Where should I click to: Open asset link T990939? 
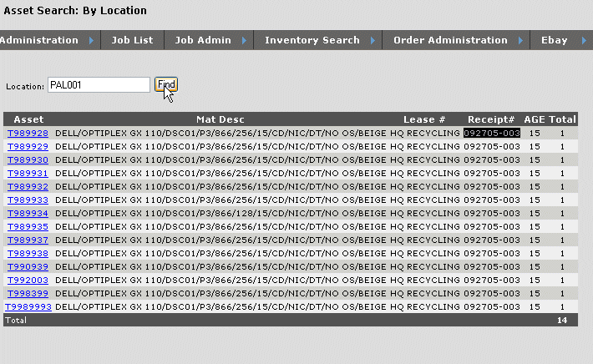[x=28, y=266]
